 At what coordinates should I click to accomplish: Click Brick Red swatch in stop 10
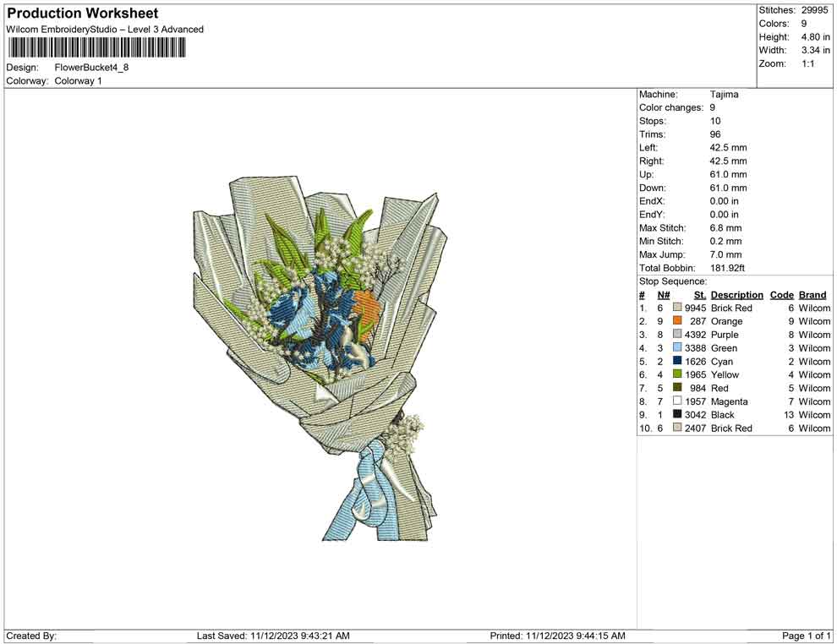pyautogui.click(x=677, y=428)
